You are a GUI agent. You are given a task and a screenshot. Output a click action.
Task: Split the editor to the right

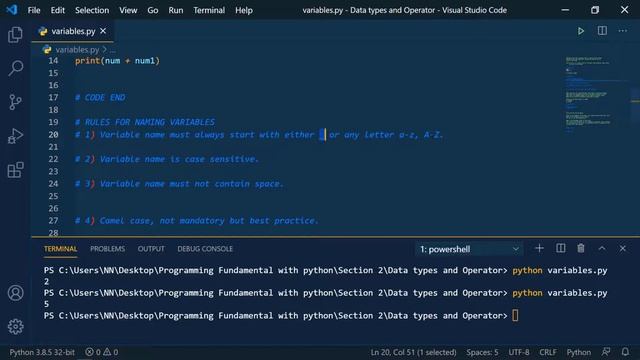(602, 31)
